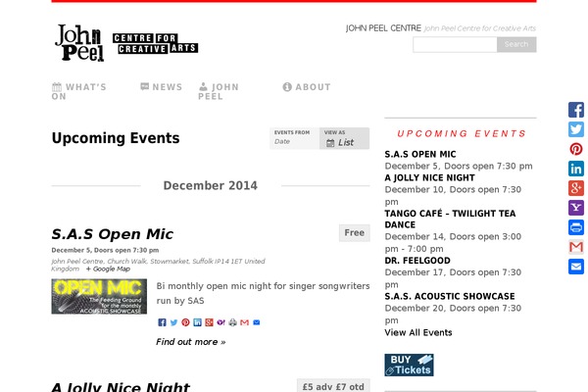Open the John Peel menu item
Image resolution: width=588 pixels, height=392 pixels.
219,91
